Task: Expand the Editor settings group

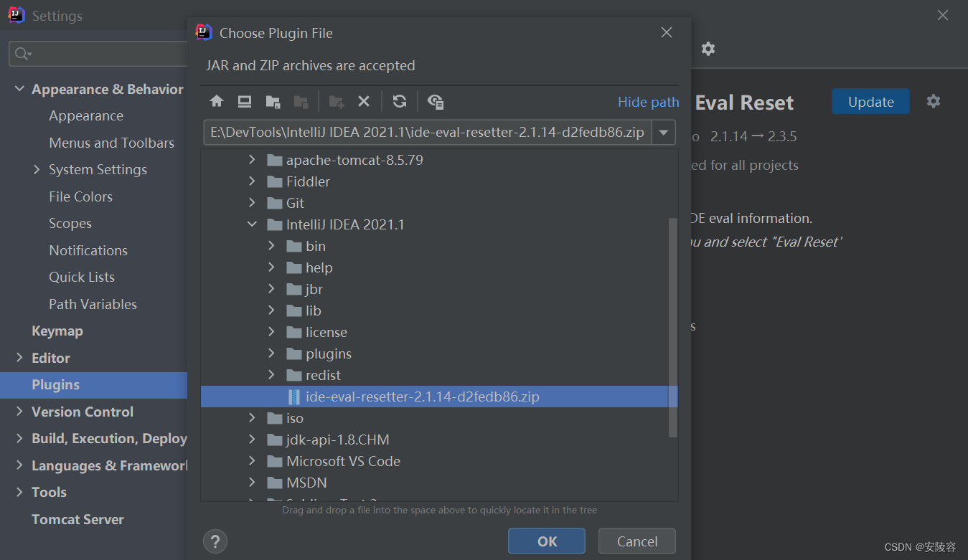Action: click(x=19, y=358)
